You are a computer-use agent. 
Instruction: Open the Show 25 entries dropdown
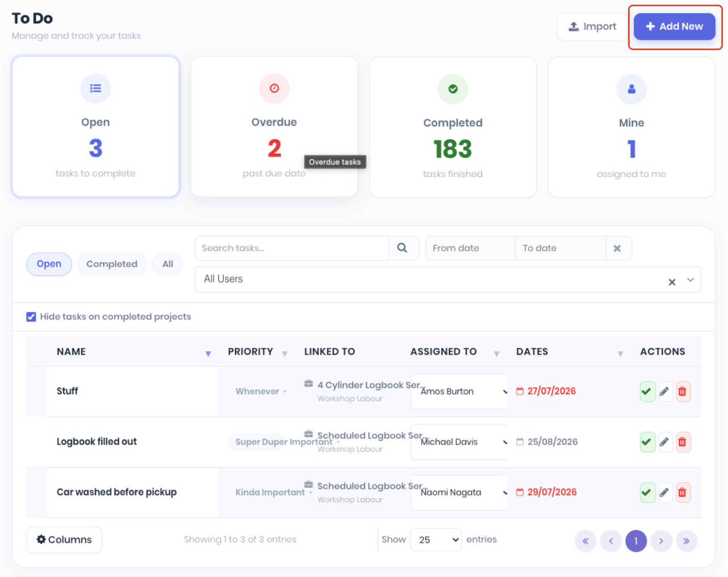coord(436,540)
